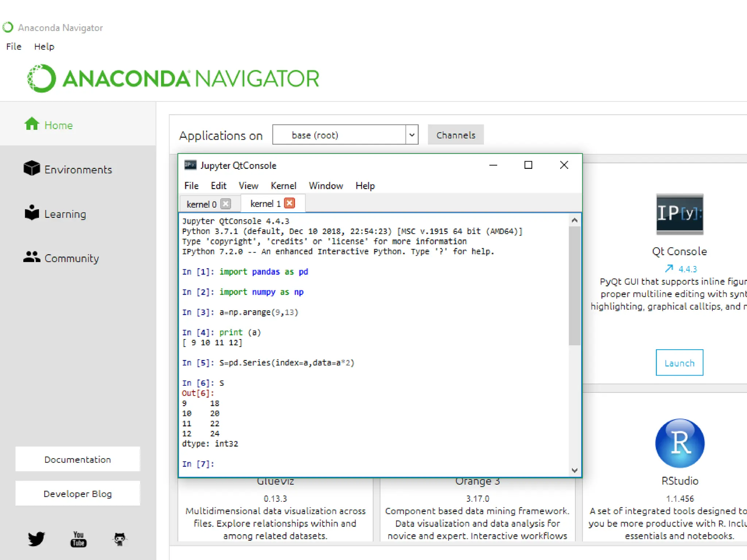Click the '[ 9 10 11 12]' output
Screen dimensions: 747x560
[212, 343]
